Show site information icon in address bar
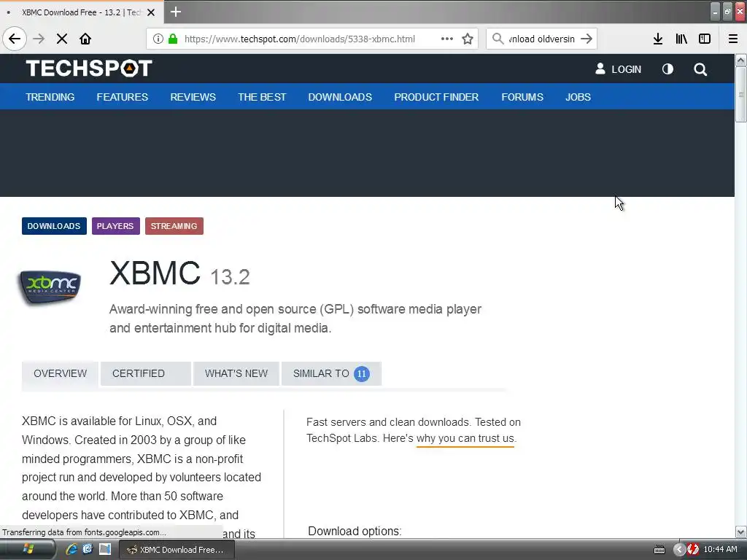This screenshot has width=747, height=560. pos(158,39)
